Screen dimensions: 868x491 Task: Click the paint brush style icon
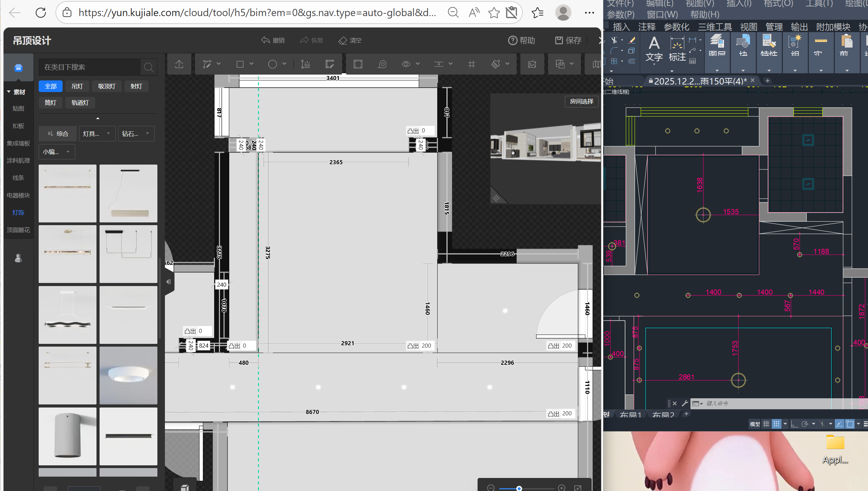(496, 64)
